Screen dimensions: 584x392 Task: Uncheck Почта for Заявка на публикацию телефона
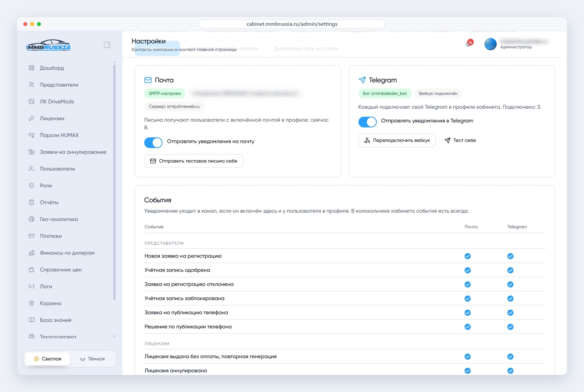(467, 312)
